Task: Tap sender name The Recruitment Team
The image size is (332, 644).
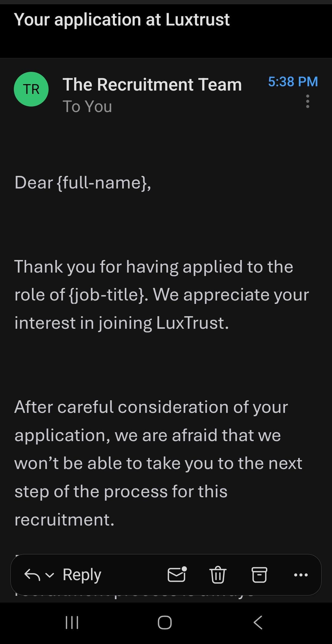Action: tap(152, 84)
